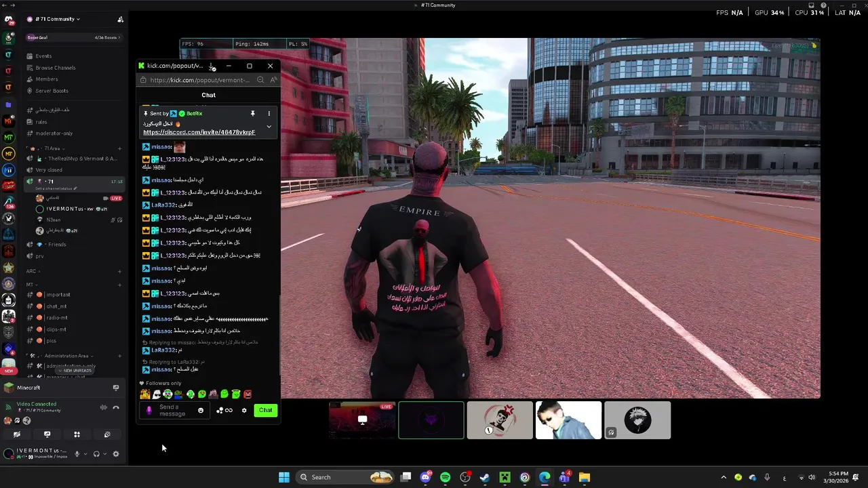The image size is (868, 488).
Task: Stop streaming Minecraft icon
Action: click(x=116, y=388)
